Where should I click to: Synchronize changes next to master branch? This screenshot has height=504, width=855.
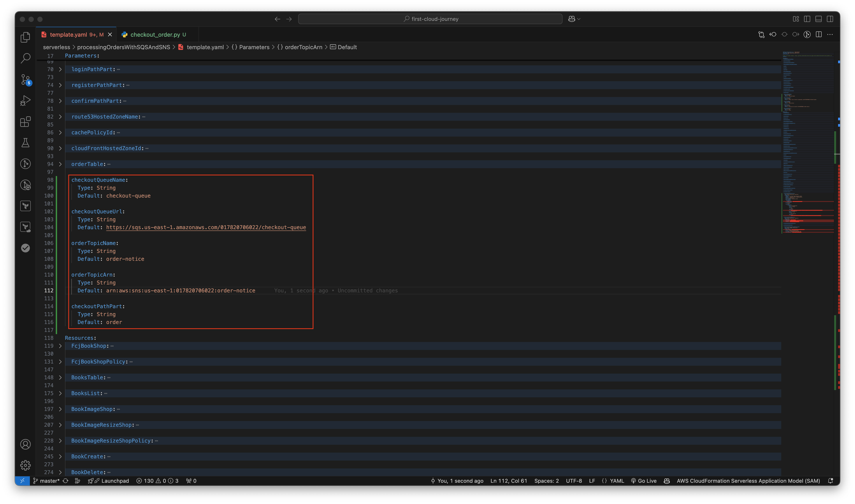(66, 481)
